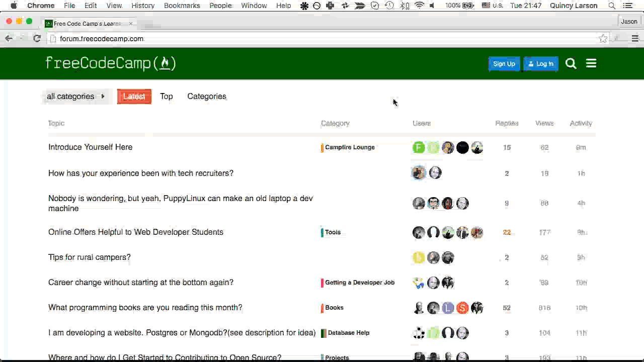Click the Jason Chrome profile button
This screenshot has width=644, height=362.
coord(629,21)
